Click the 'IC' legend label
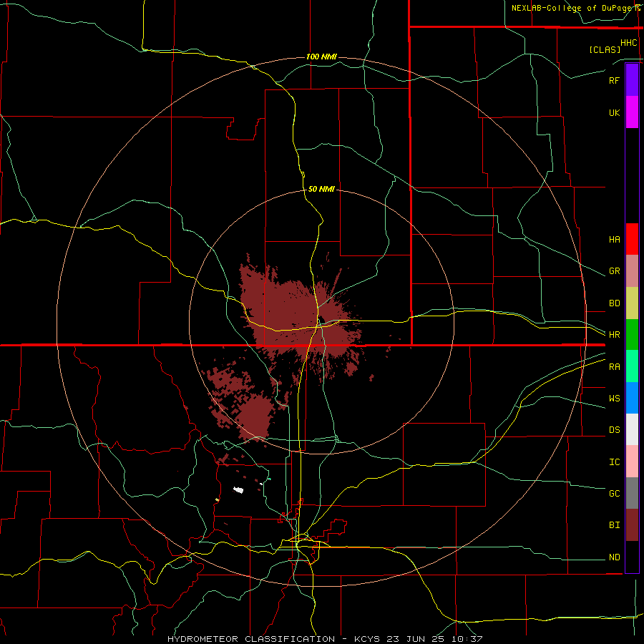The width and height of the screenshot is (644, 644). (614, 462)
